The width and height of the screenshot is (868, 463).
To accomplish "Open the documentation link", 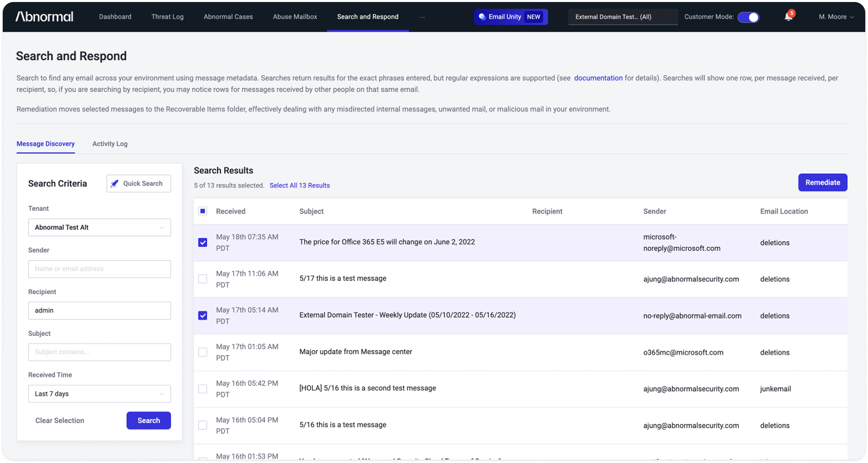I will point(598,78).
